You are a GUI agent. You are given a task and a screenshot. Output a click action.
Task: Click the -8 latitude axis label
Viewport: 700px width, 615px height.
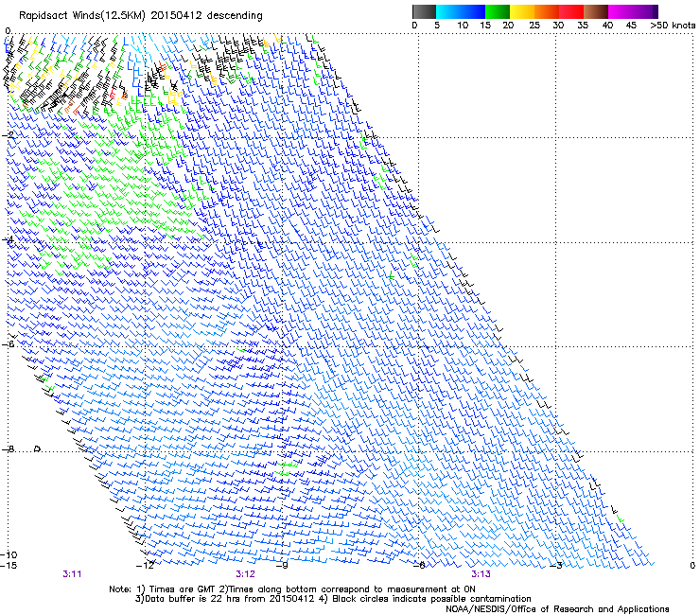point(8,448)
